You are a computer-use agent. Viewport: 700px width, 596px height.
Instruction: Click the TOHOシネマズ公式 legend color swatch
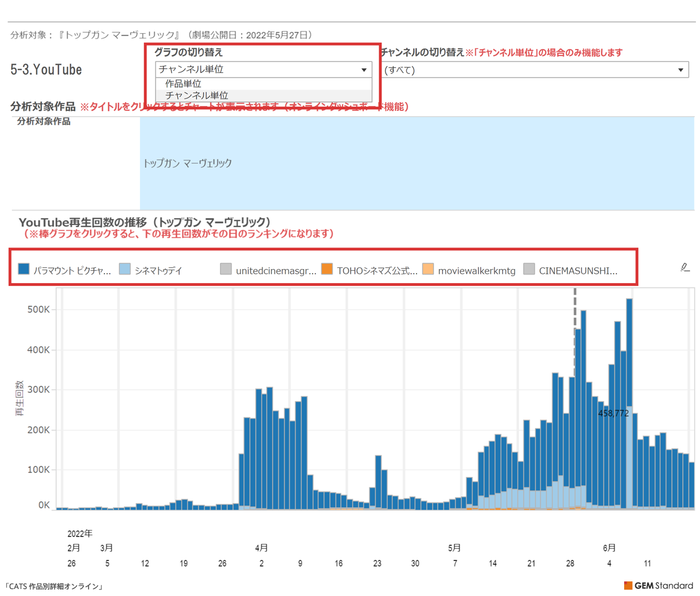point(327,269)
